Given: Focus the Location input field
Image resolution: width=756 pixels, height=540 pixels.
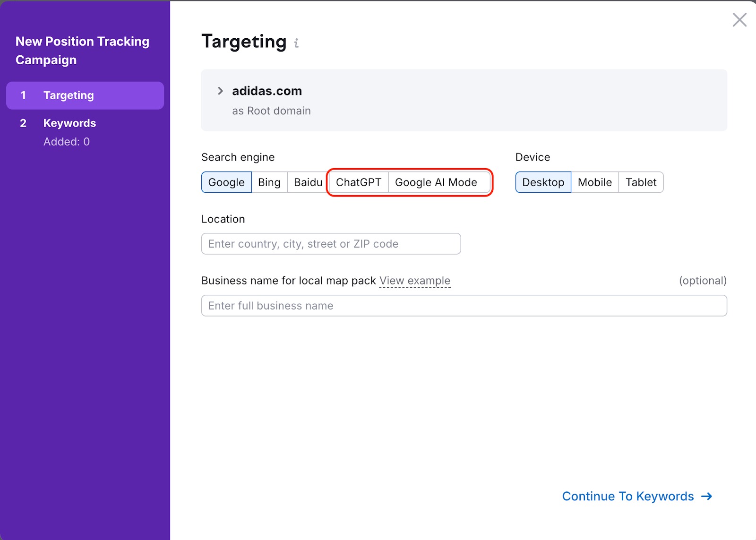Looking at the screenshot, I should tap(331, 244).
